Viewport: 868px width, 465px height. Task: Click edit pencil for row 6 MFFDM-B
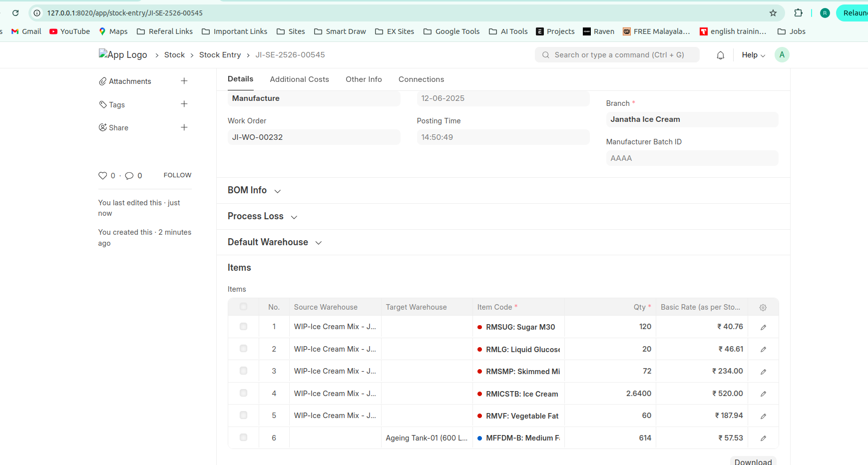pos(763,438)
